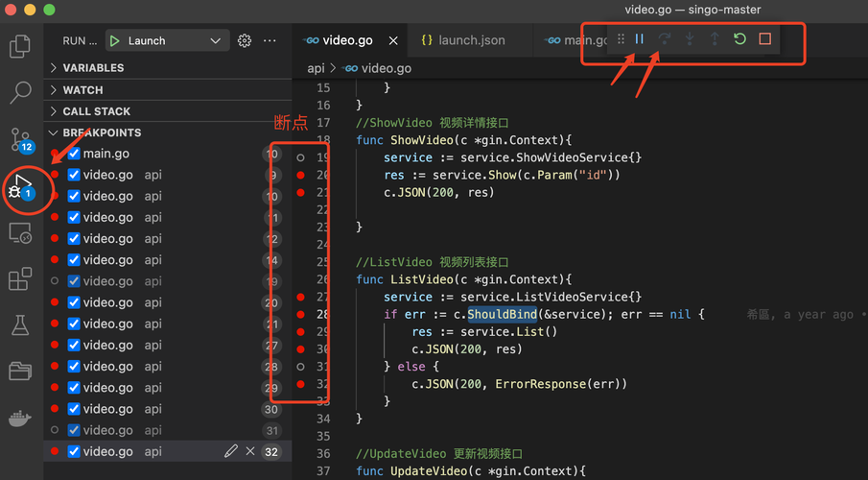This screenshot has height=480, width=868.
Task: Uncheck the video.go breakpoint at line 27
Action: pos(74,345)
